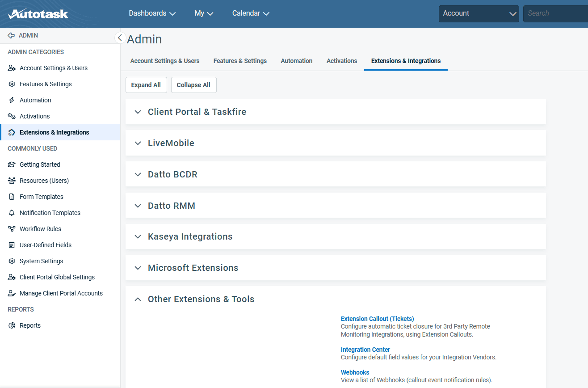
Task: Click the Microsoft Extensions heading text
Action: [193, 268]
